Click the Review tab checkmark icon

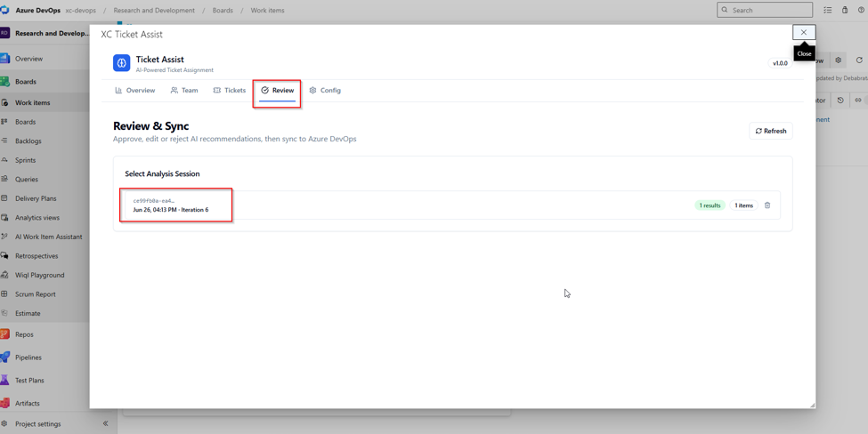click(x=264, y=90)
